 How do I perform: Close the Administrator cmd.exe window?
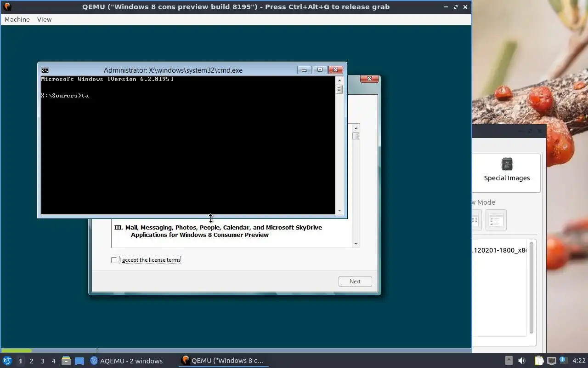336,70
